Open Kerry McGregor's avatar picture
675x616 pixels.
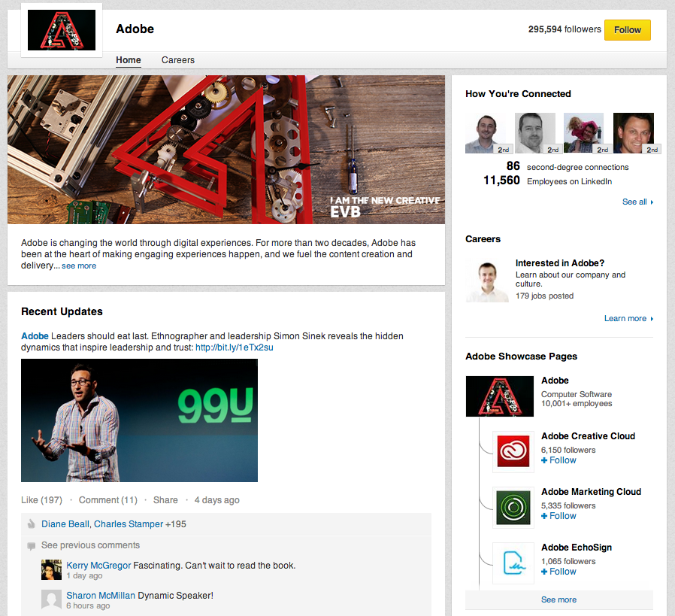click(x=51, y=570)
